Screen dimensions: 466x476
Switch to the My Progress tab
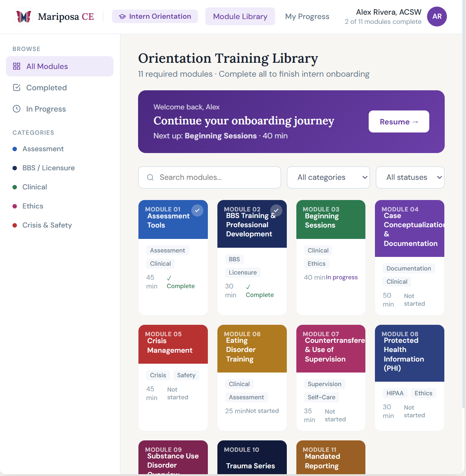[x=307, y=17]
